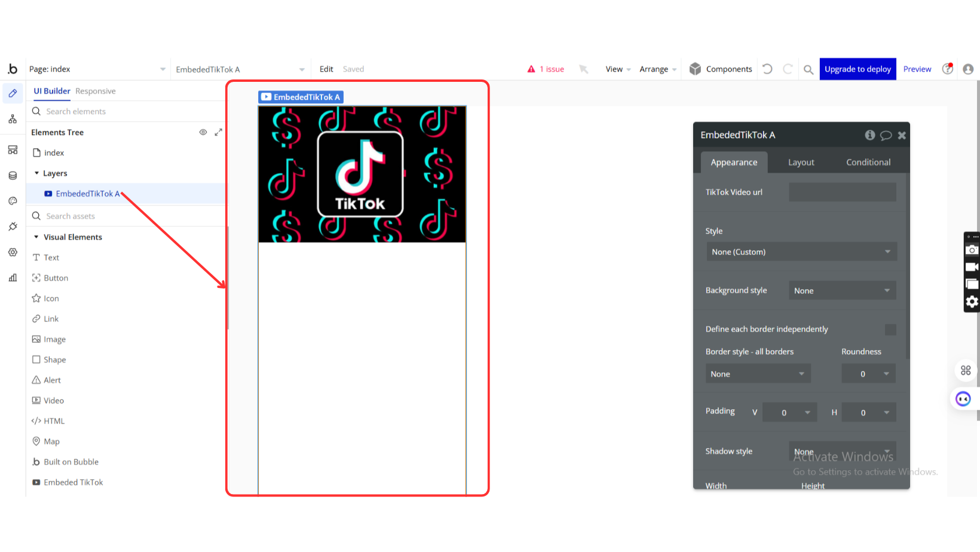Close the EmbededTikTok A property editor
Screen dimensions: 980x552
point(902,136)
